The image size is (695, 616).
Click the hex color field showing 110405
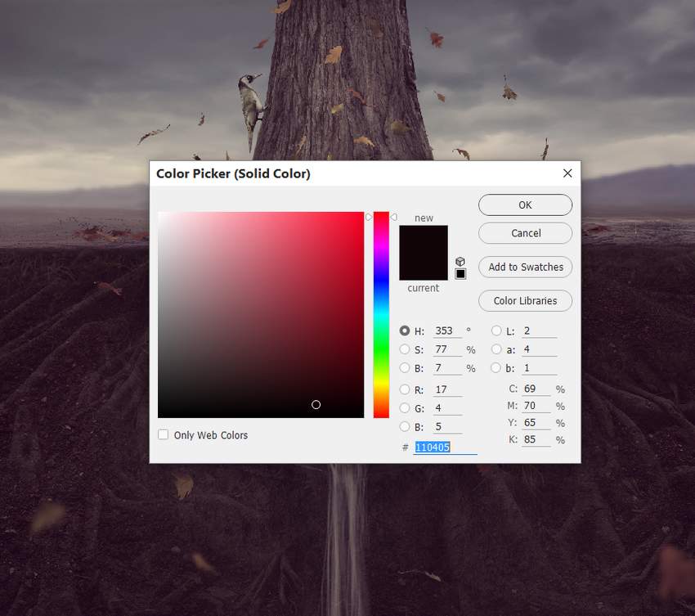click(446, 447)
